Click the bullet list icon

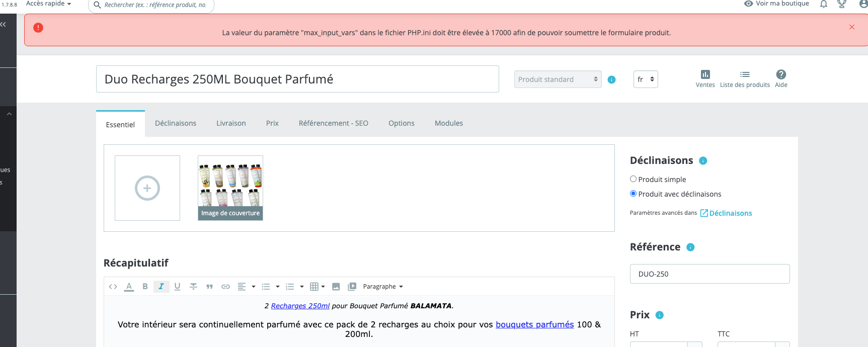266,287
